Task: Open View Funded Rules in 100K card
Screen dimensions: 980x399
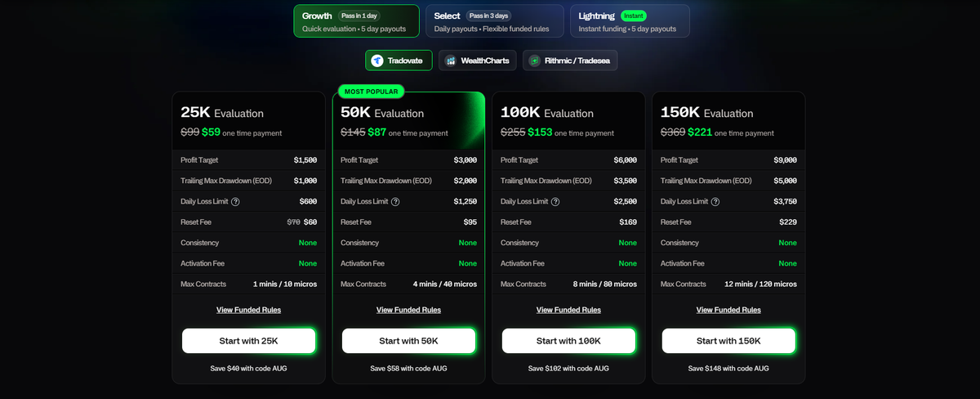Action: pos(568,310)
